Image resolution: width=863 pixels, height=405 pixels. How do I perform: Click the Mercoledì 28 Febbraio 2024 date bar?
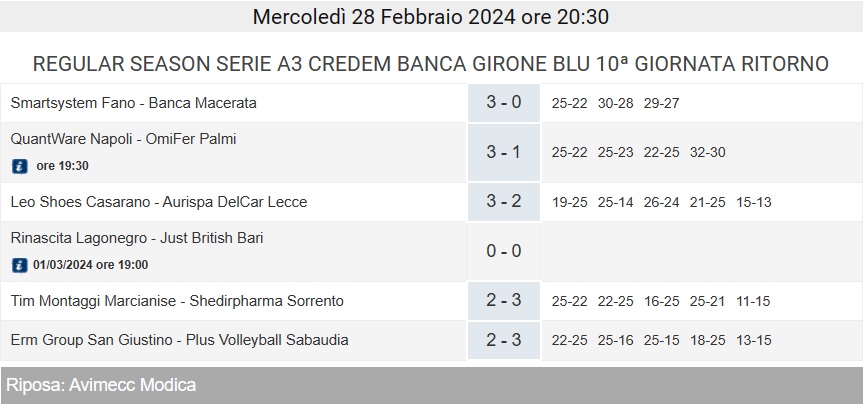click(x=431, y=17)
